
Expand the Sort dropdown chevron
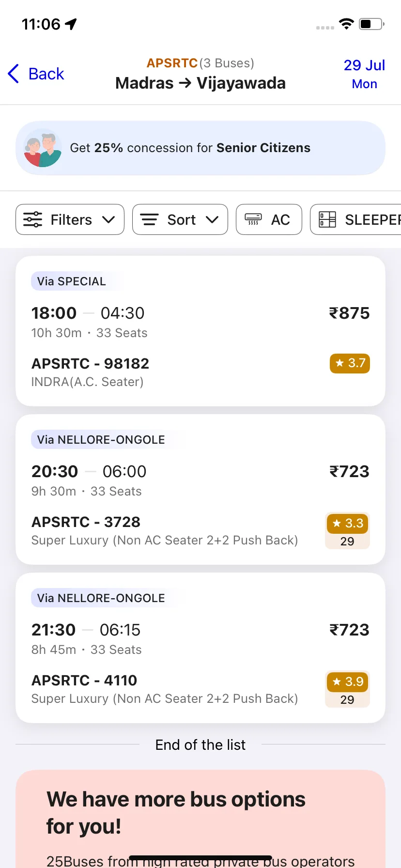click(x=212, y=219)
